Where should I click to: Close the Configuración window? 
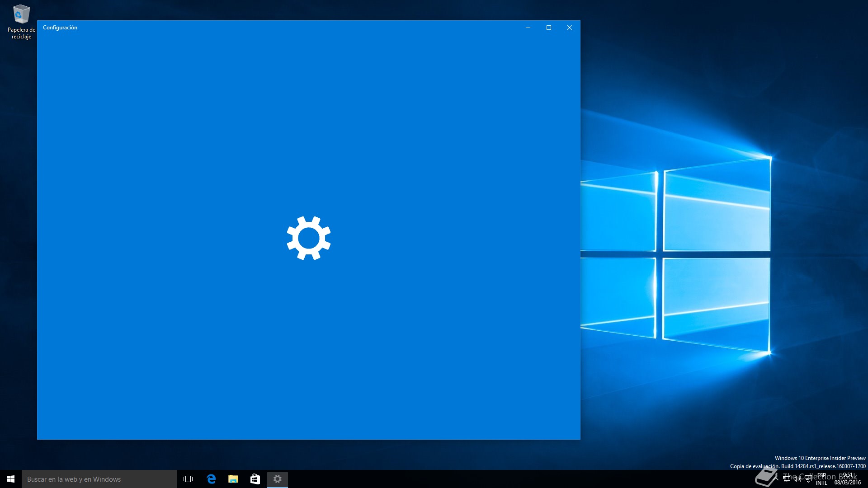click(570, 28)
